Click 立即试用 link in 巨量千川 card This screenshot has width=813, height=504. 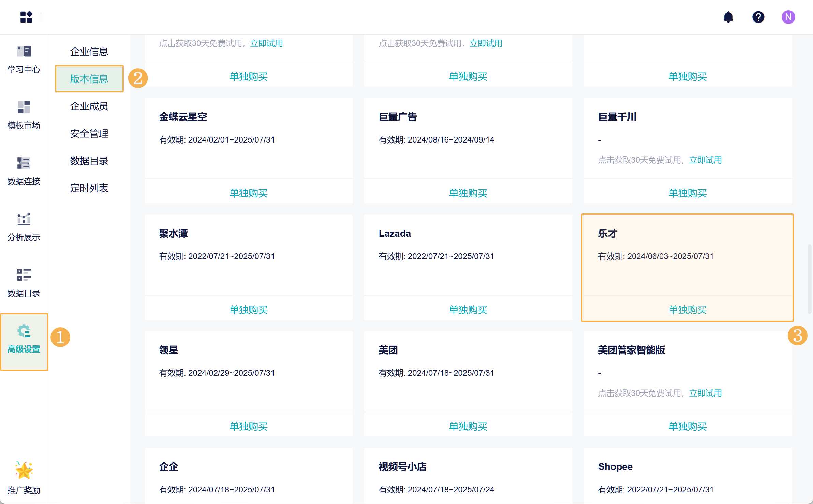pyautogui.click(x=705, y=160)
